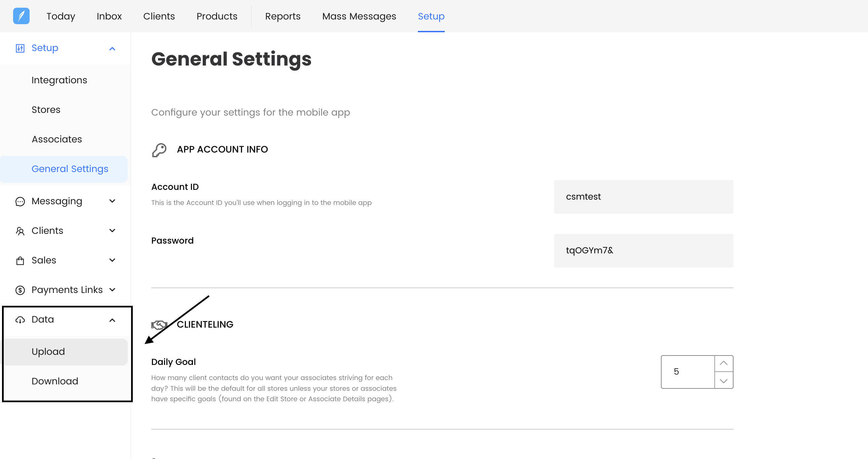This screenshot has height=459, width=868.
Task: Open the Reports tab
Action: coord(282,16)
